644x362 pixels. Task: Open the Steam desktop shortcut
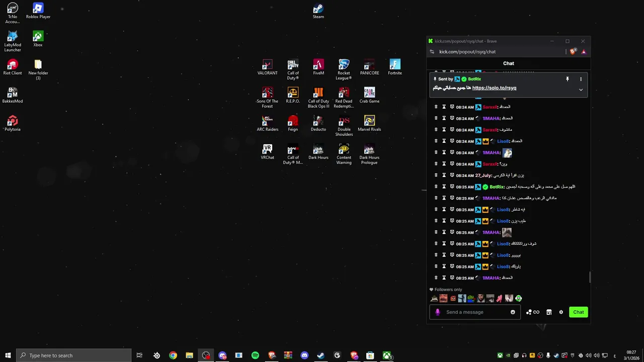318,11
